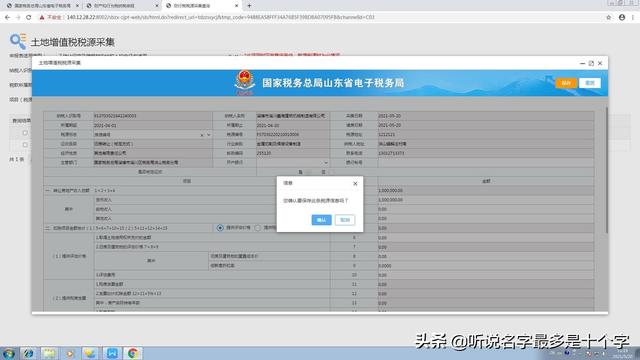Tick the first checkbox in the background list
Image resolution: width=640 pixels, height=360 pixels.
25,133
